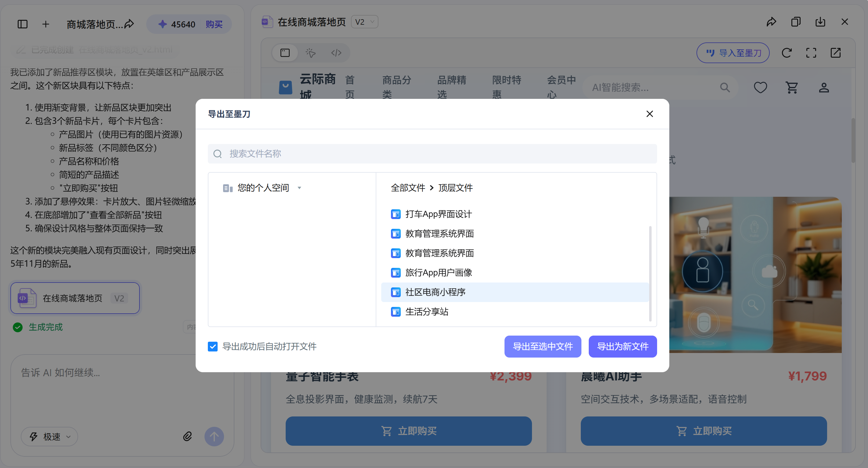Click the download icon near the top right
This screenshot has width=868, height=468.
coord(820,22)
